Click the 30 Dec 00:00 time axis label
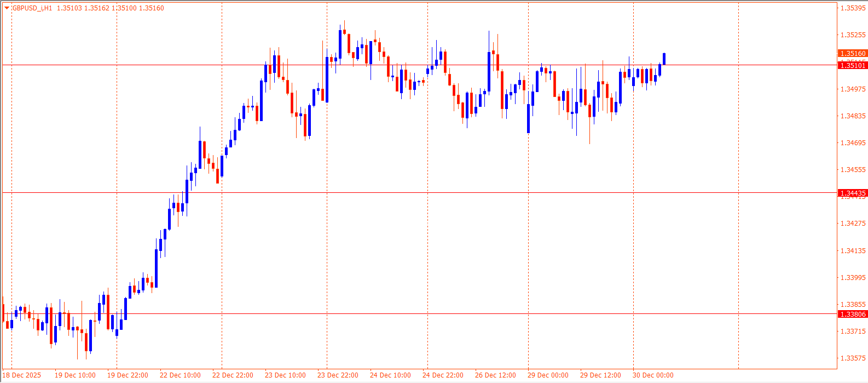 (653, 375)
